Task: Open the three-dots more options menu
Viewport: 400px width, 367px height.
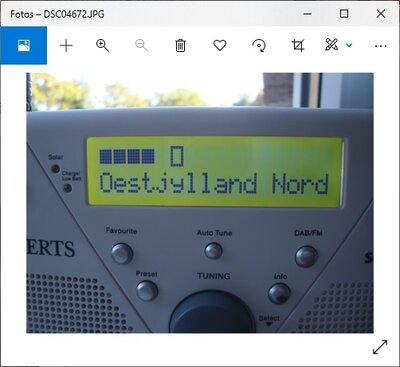Action: pyautogui.click(x=381, y=46)
